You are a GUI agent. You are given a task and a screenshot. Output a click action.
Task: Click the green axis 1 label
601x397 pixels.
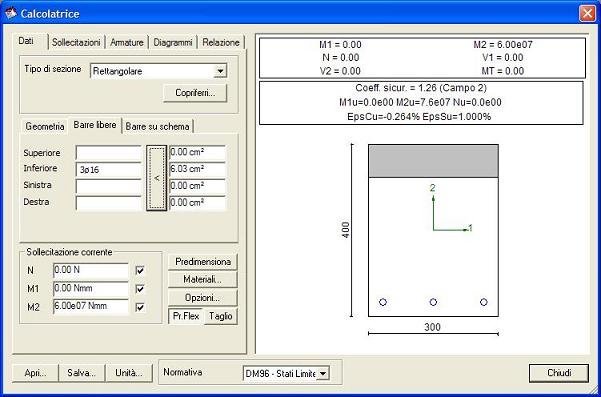coord(471,229)
